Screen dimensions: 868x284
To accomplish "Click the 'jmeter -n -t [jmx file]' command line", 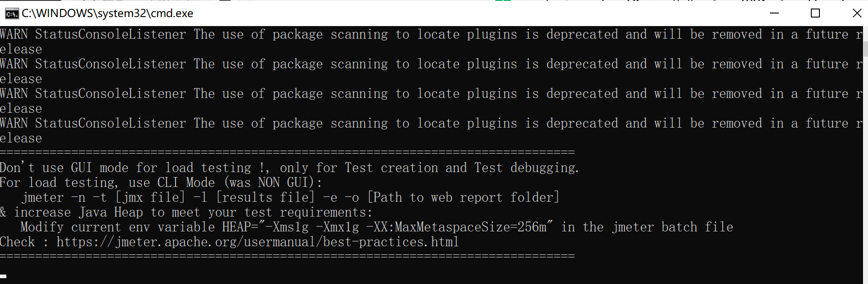I will point(290,197).
